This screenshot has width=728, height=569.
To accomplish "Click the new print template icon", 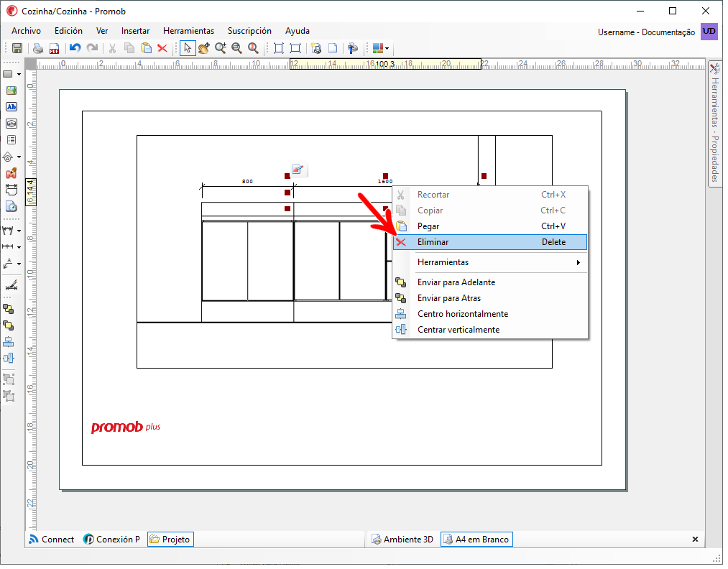I will coord(316,48).
